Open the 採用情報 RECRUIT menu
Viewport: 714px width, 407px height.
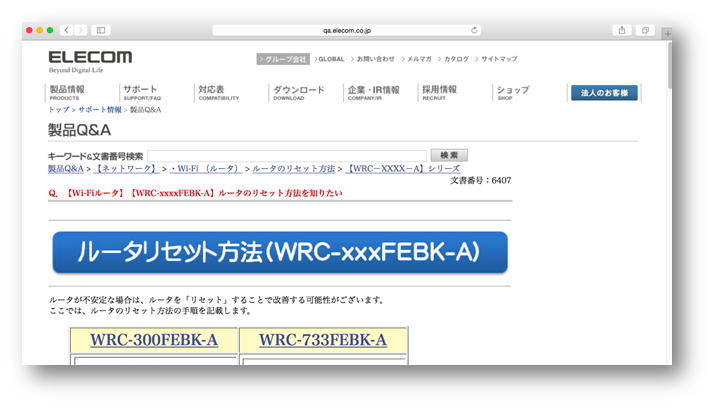pos(439,92)
